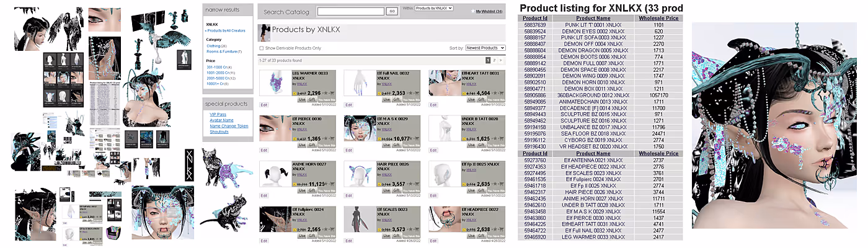Enable Show Derivable Products Only checkbox
This screenshot has width=868, height=248.
pos(261,48)
